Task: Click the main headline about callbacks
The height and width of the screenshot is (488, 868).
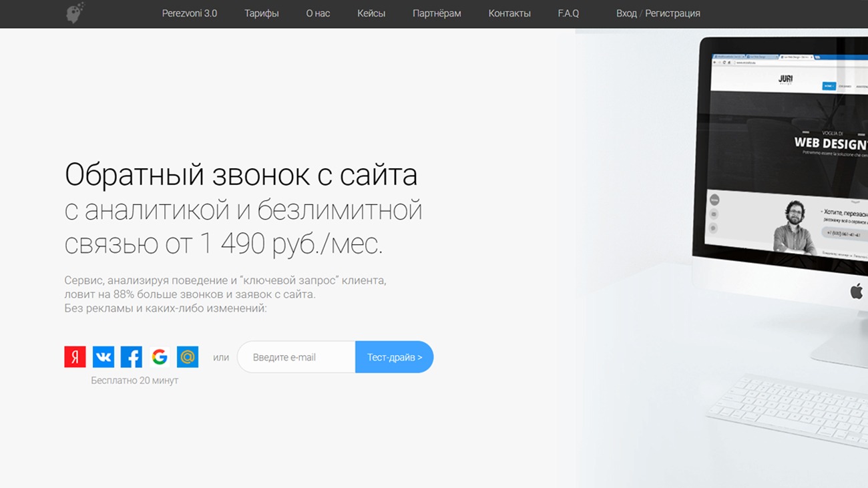Action: [240, 176]
